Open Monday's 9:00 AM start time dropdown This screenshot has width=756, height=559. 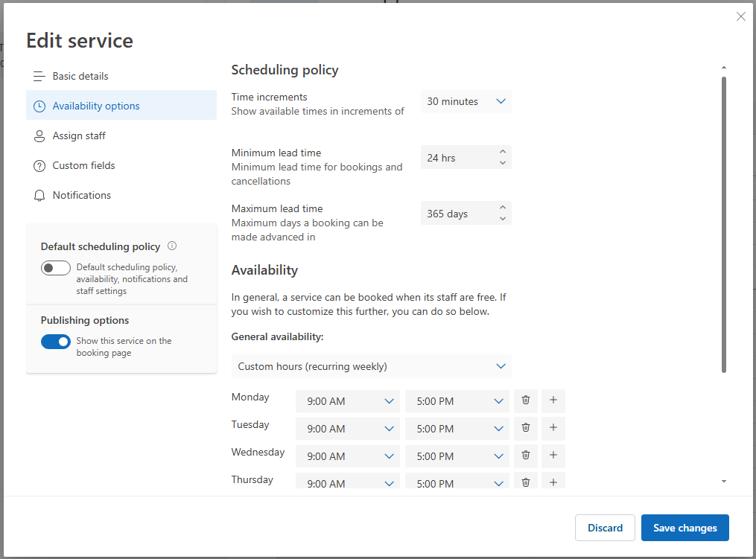[x=348, y=401]
